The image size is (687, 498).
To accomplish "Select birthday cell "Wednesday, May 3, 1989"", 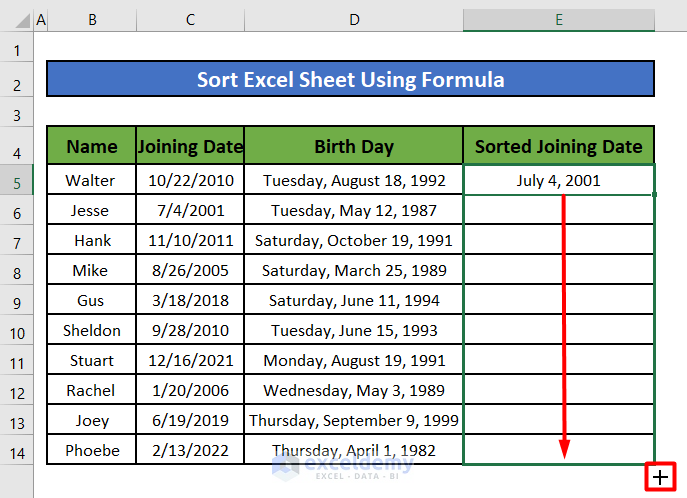I will [x=354, y=391].
